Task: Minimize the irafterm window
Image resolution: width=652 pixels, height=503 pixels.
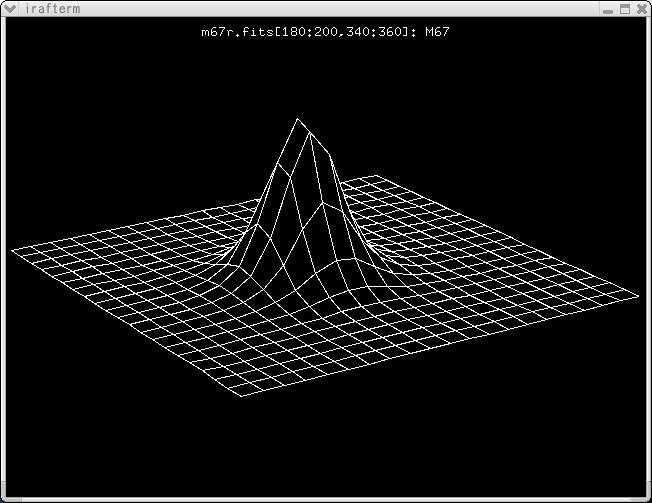Action: (608, 10)
